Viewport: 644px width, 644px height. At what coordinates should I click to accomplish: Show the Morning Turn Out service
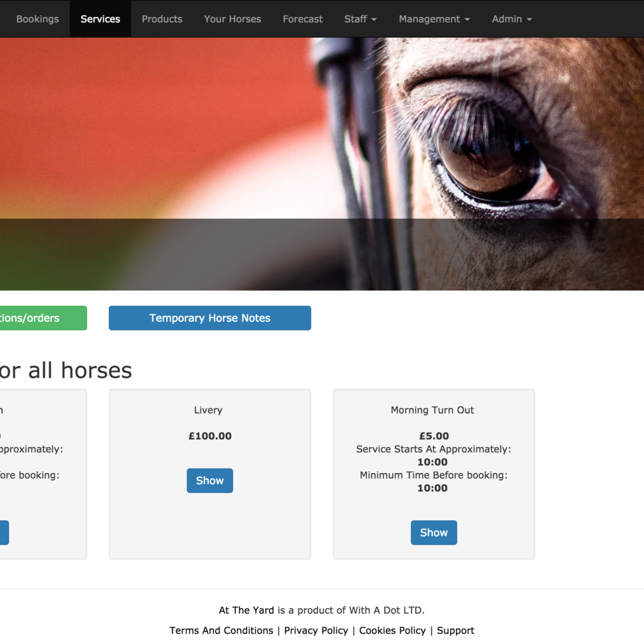tap(434, 533)
